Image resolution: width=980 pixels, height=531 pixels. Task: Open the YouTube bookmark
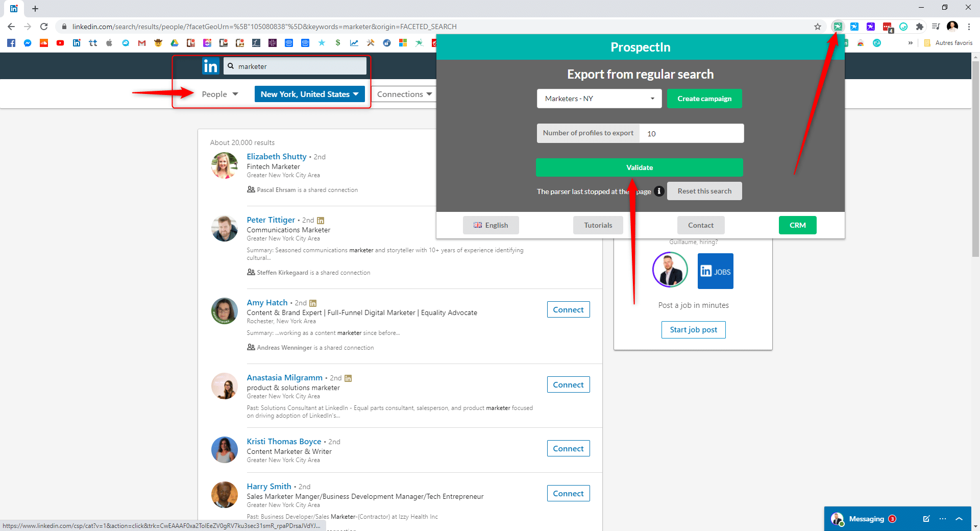pyautogui.click(x=60, y=43)
